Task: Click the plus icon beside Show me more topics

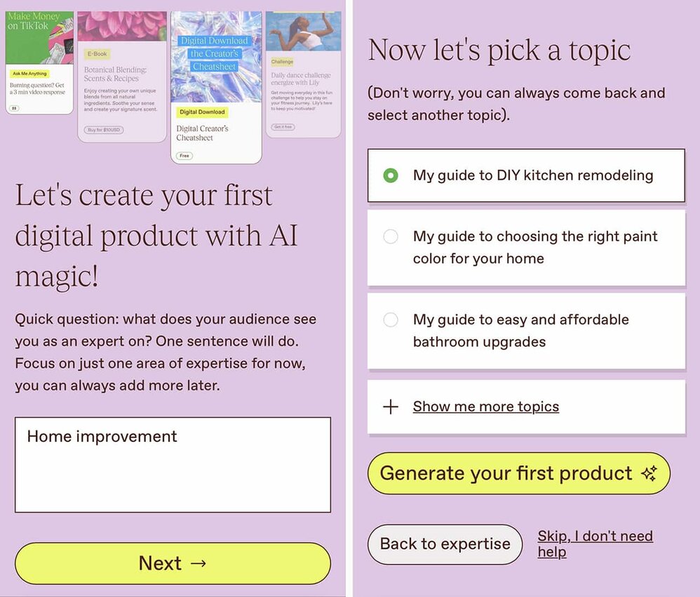Action: tap(391, 407)
